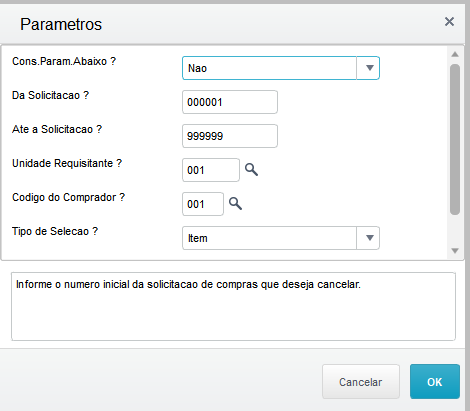Click scrollbar up arrow in parameter list

(455, 54)
